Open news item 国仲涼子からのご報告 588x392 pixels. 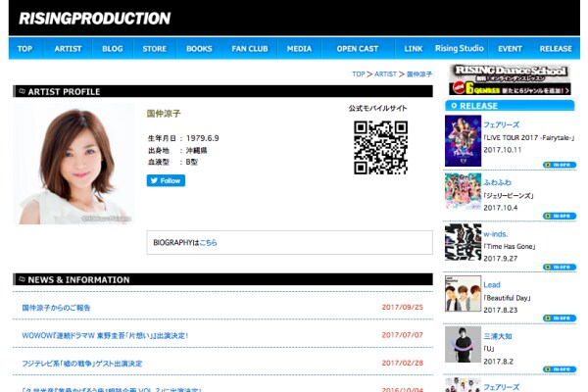pos(56,308)
